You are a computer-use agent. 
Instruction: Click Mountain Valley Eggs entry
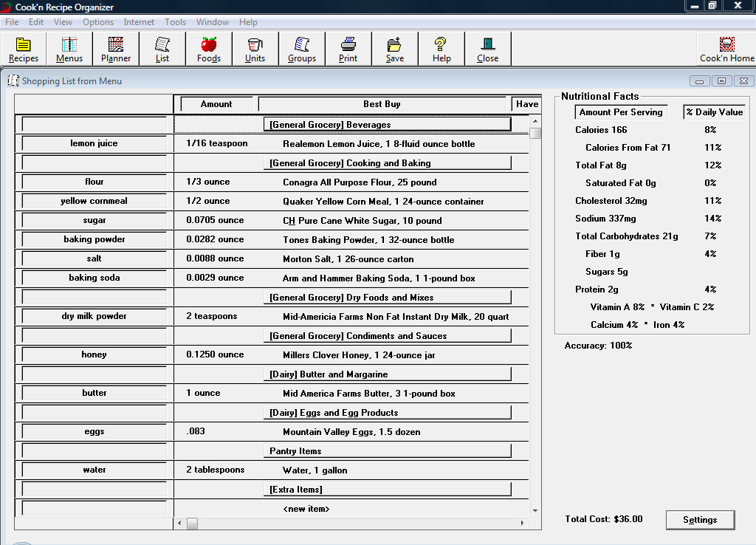tap(351, 432)
